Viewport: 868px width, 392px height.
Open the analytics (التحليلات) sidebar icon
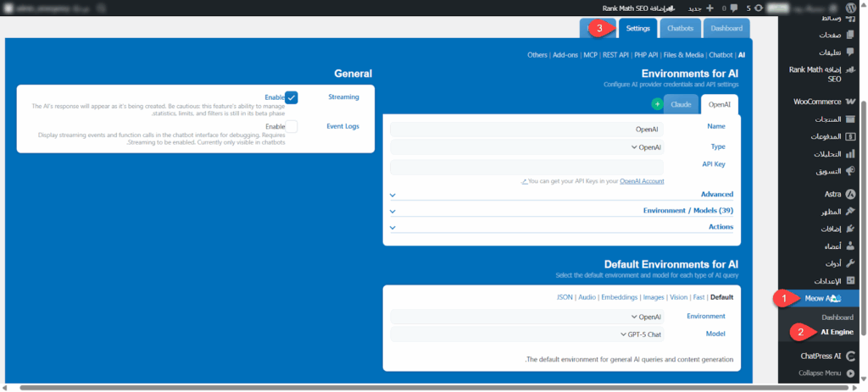tap(850, 154)
